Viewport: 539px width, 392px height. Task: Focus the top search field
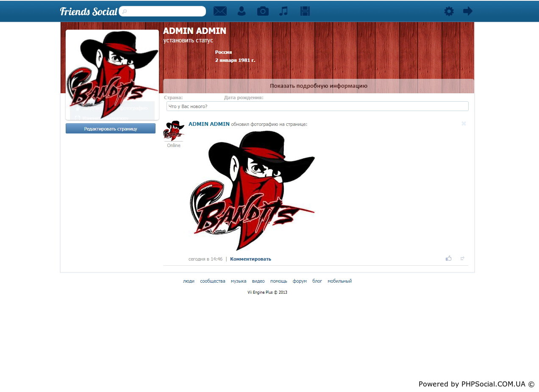tap(163, 11)
